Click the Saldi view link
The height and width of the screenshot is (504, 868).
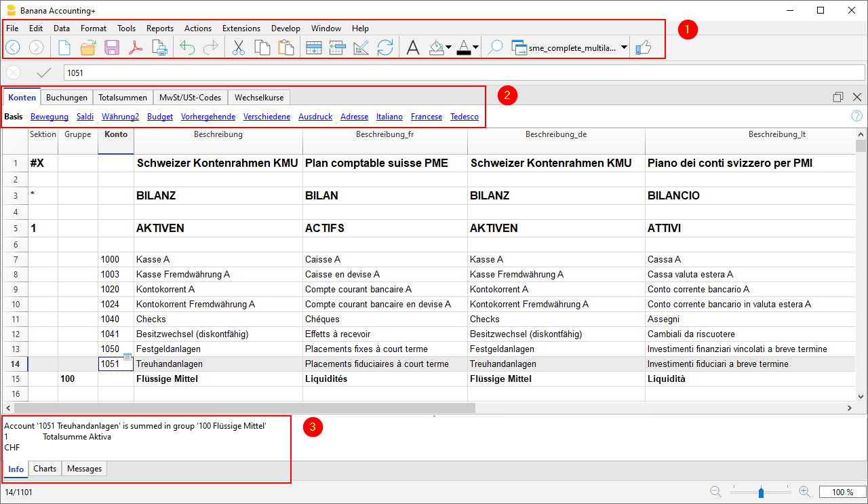[85, 117]
